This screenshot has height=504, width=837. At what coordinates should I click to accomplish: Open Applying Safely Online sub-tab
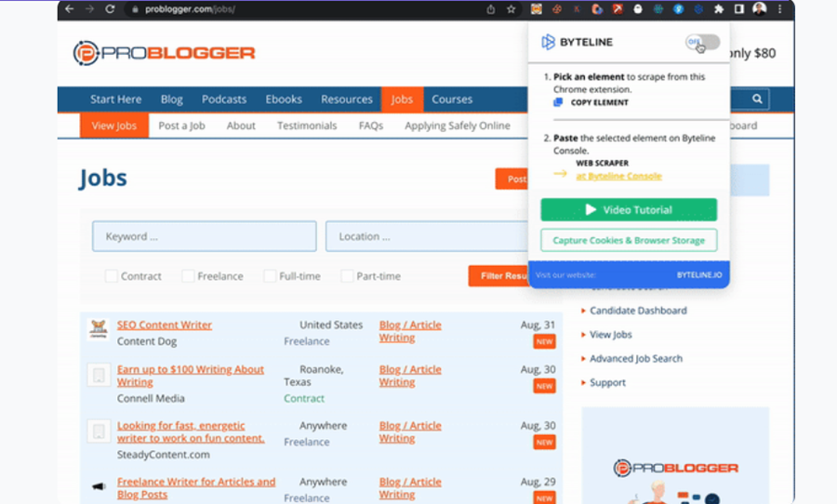click(458, 126)
